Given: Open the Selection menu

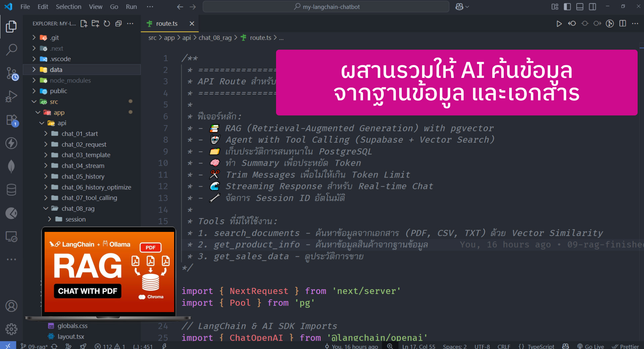Looking at the screenshot, I should (x=68, y=7).
